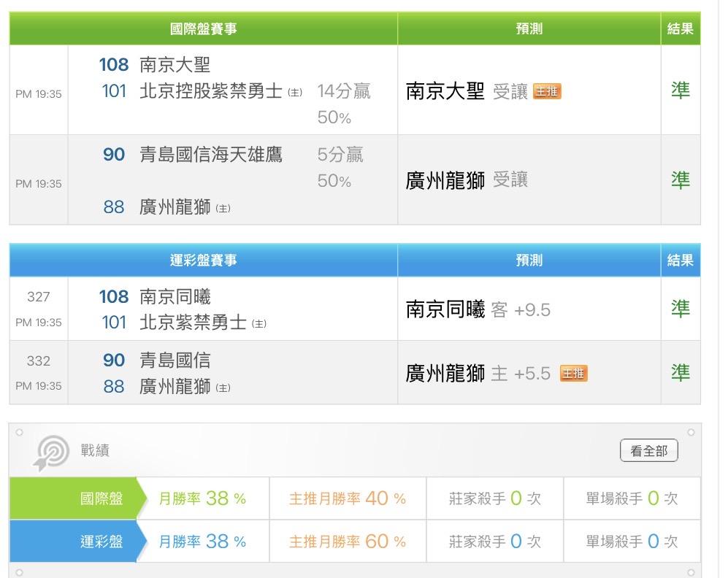Image resolution: width=728 pixels, height=578 pixels.
Task: Click the 國際盤 莊家殺手 0 次 cell
Action: pos(494,498)
